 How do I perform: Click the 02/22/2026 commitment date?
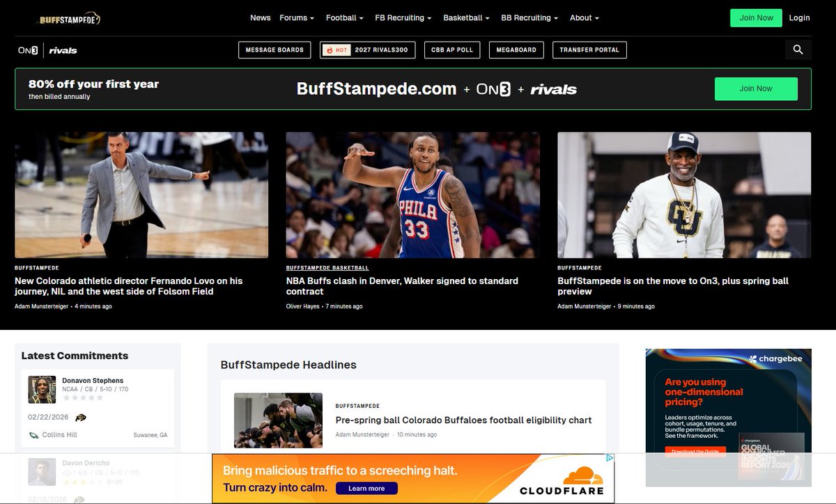tap(48, 418)
